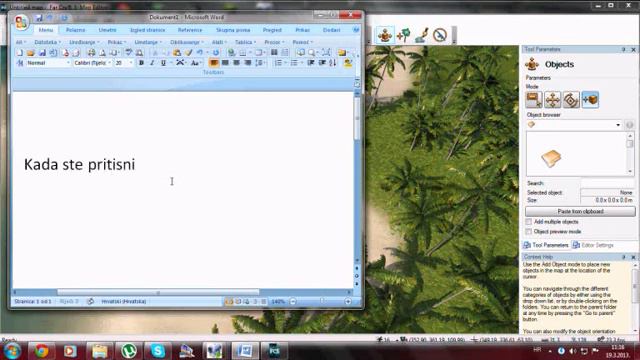Open the Datoteka dropdown menu
Viewport: 640px width, 360px height.
47,42
